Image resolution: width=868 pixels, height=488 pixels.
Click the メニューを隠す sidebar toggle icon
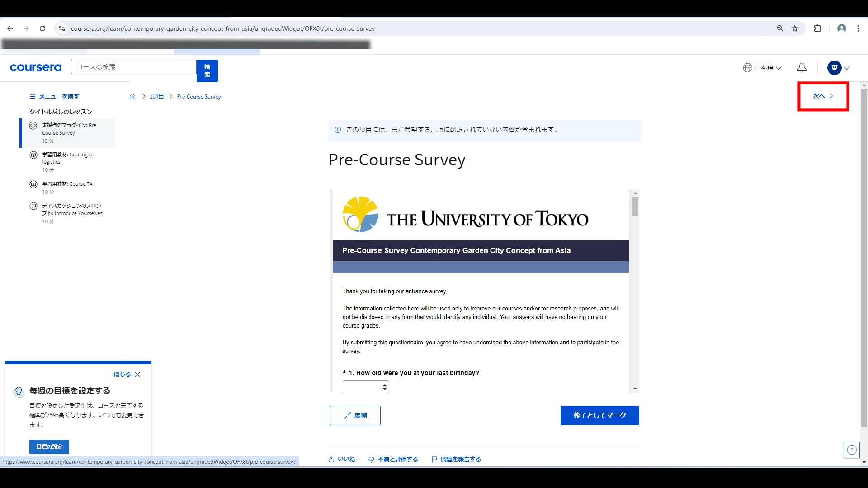[32, 96]
